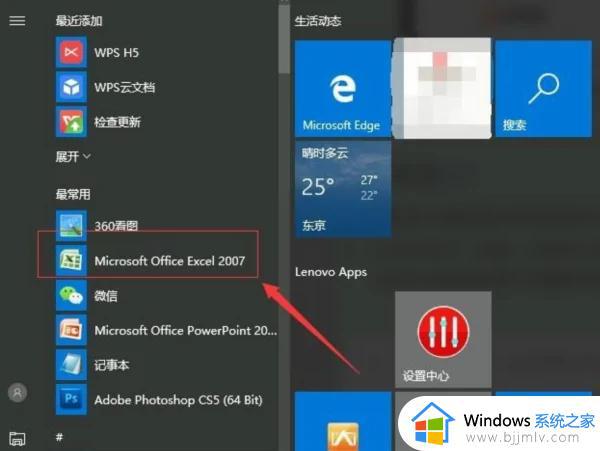The image size is (600, 451).
Task: Select the 记事本 label text
Action: (111, 365)
